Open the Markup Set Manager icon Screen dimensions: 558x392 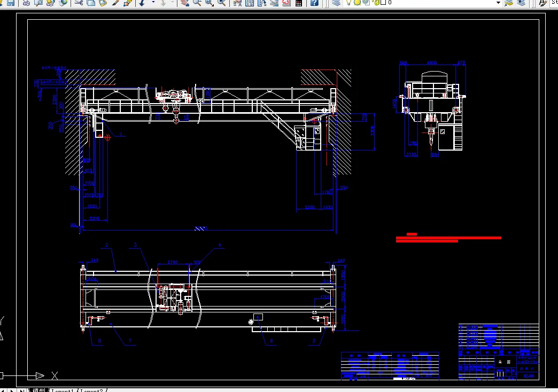pyautogui.click(x=286, y=3)
